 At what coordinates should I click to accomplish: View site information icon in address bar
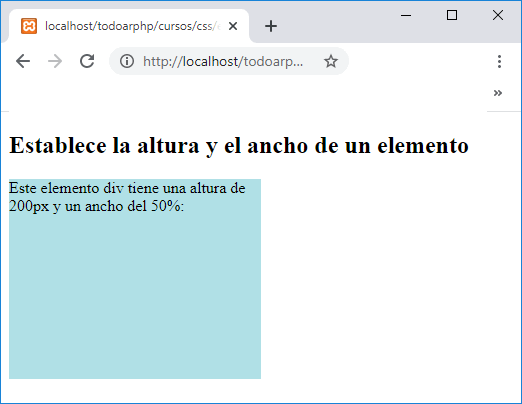coord(127,61)
